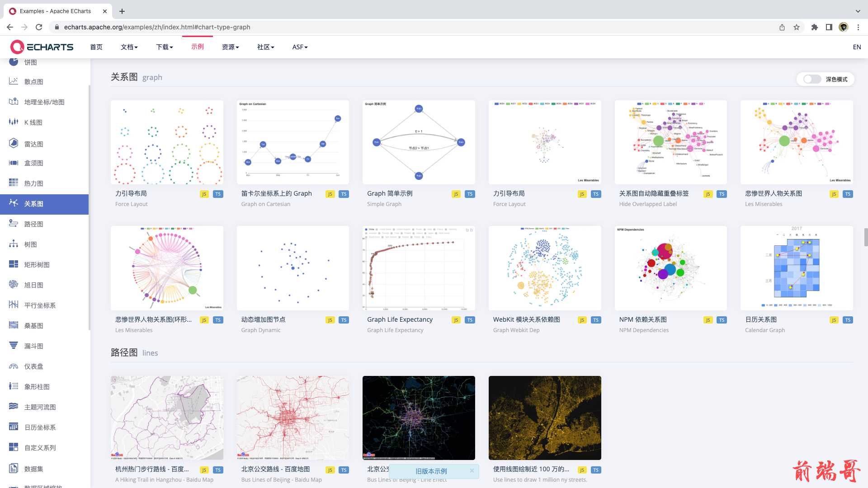Open the Chrome tab search chevron
This screenshot has height=488, width=868.
click(858, 11)
